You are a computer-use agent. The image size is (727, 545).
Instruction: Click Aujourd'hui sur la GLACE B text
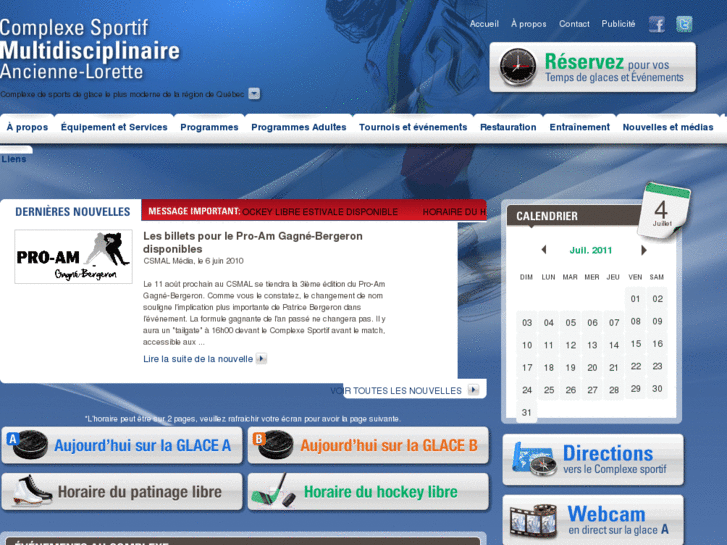click(x=389, y=445)
